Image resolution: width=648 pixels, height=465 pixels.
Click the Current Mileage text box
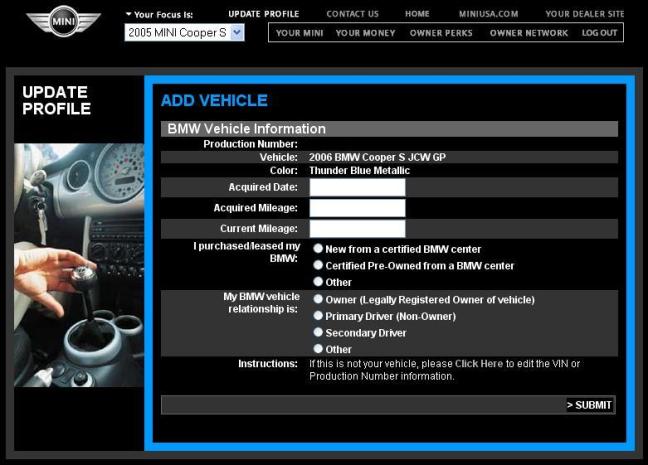pyautogui.click(x=357, y=229)
